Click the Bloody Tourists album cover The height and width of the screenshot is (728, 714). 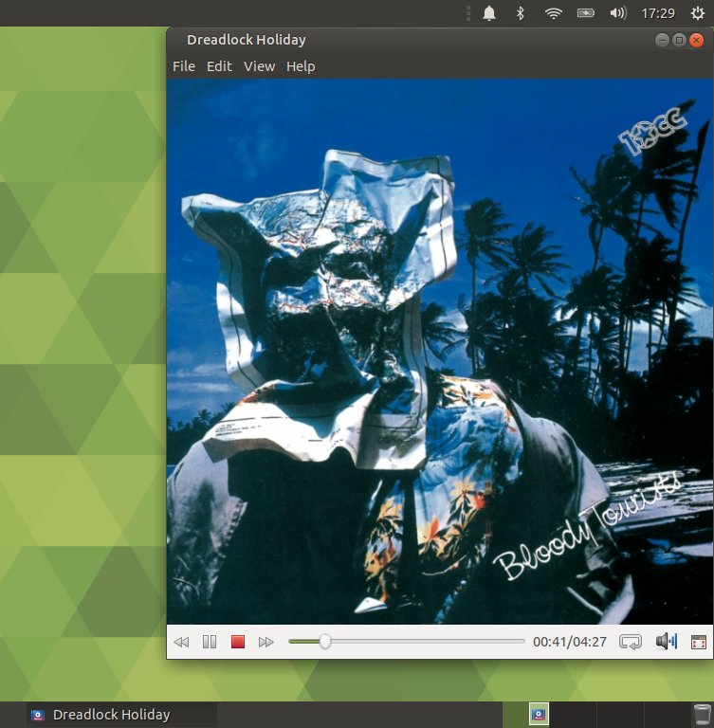click(x=440, y=352)
